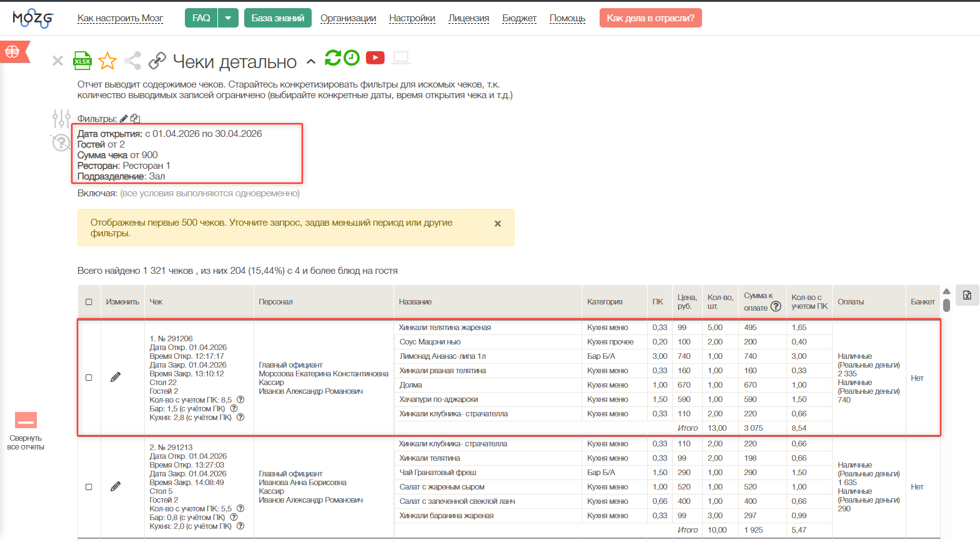Close the report with grey X icon
Screen dimensions: 980x542
point(57,61)
